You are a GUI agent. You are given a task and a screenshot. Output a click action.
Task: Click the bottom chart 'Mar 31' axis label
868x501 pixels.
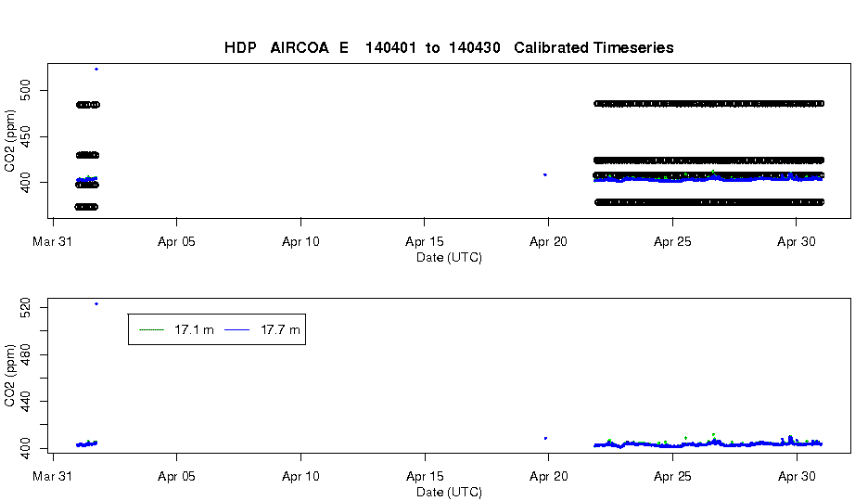(52, 476)
